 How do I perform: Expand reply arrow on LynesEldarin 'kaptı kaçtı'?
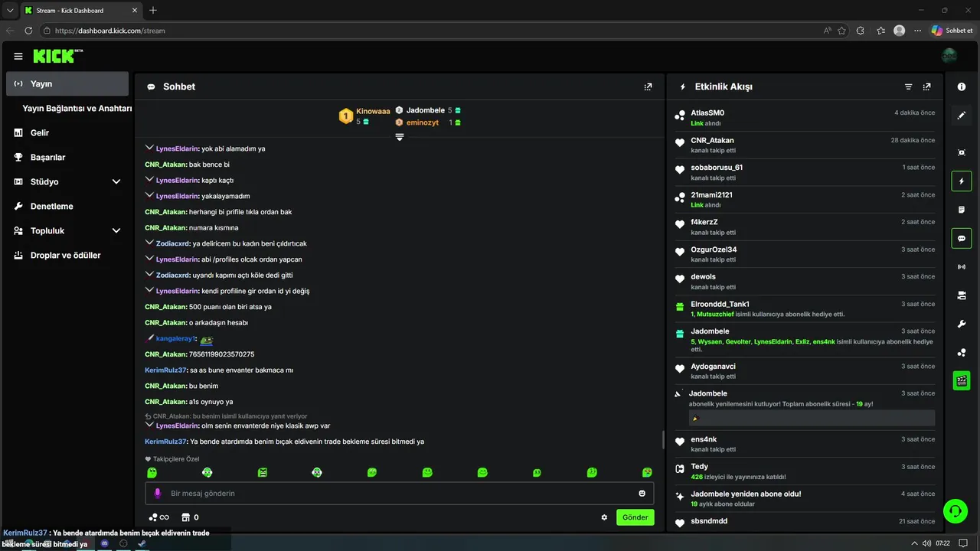pos(149,179)
